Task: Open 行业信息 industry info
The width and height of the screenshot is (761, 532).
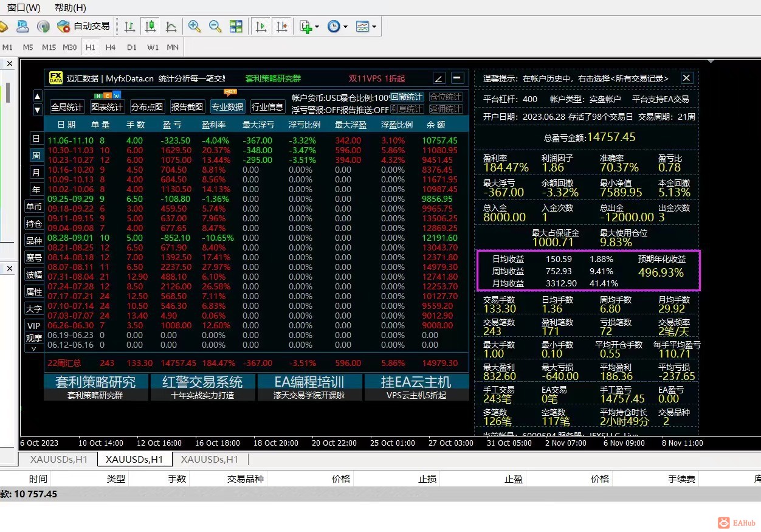Action: 267,107
